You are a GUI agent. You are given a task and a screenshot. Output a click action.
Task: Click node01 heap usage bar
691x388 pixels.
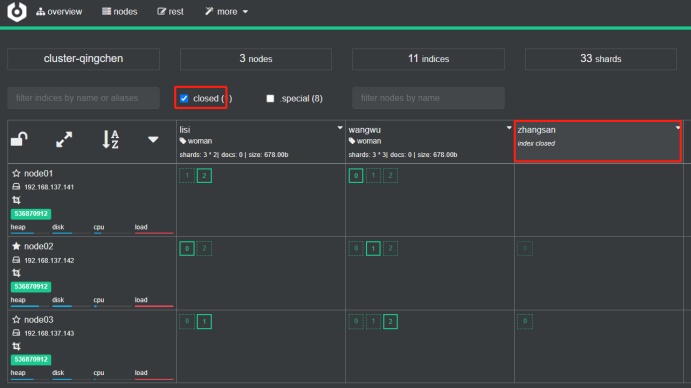coord(30,233)
